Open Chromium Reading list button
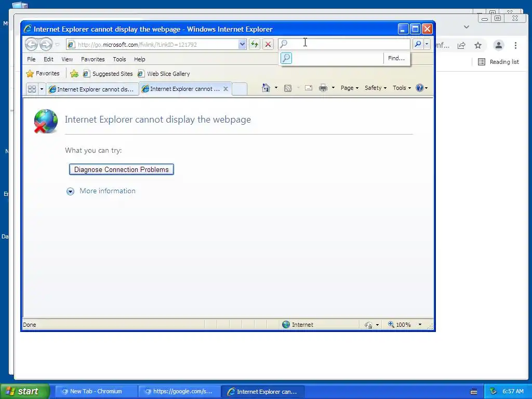 click(498, 62)
